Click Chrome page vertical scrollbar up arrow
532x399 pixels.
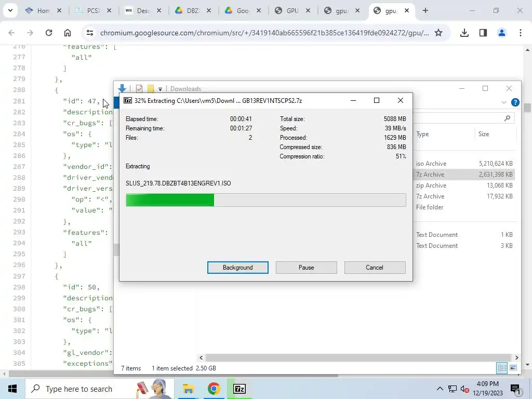(527, 50)
